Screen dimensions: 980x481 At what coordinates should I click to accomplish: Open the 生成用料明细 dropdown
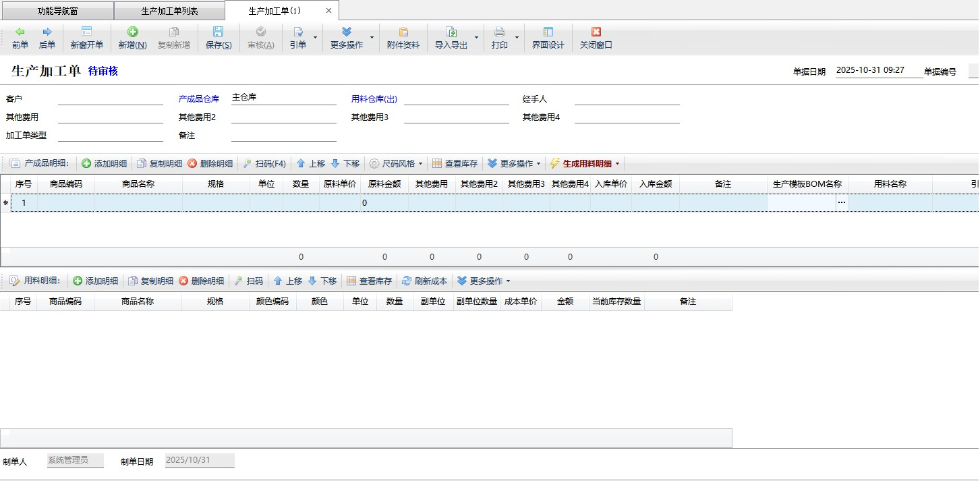click(x=617, y=164)
